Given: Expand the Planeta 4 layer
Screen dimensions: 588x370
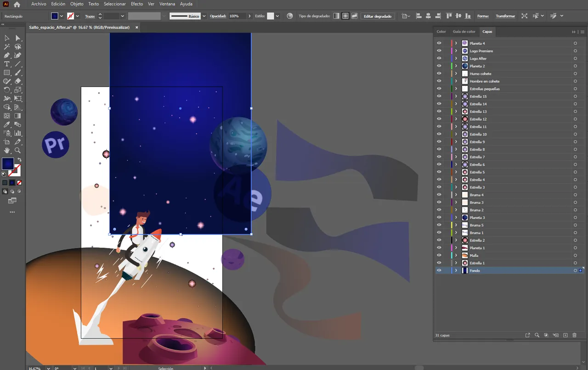Looking at the screenshot, I should [456, 43].
